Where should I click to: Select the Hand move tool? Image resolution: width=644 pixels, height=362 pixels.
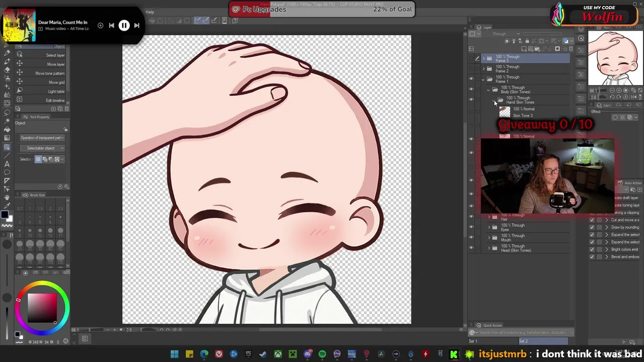tap(7, 197)
